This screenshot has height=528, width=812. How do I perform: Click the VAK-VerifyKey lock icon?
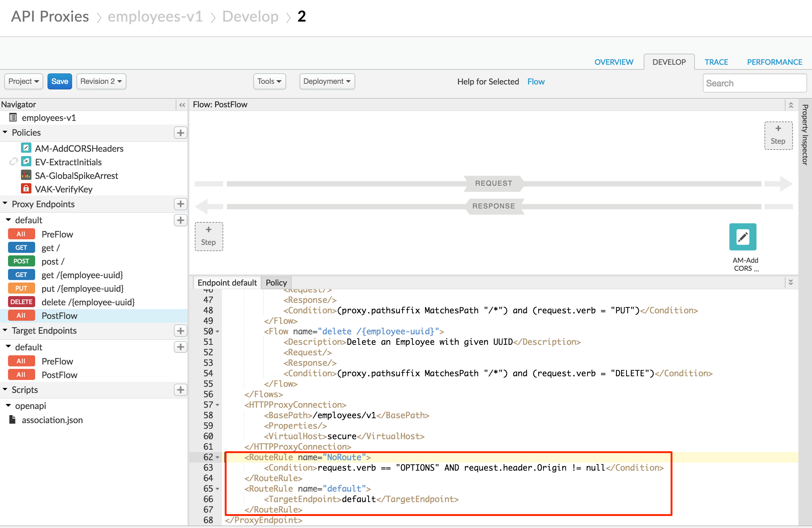pos(26,188)
